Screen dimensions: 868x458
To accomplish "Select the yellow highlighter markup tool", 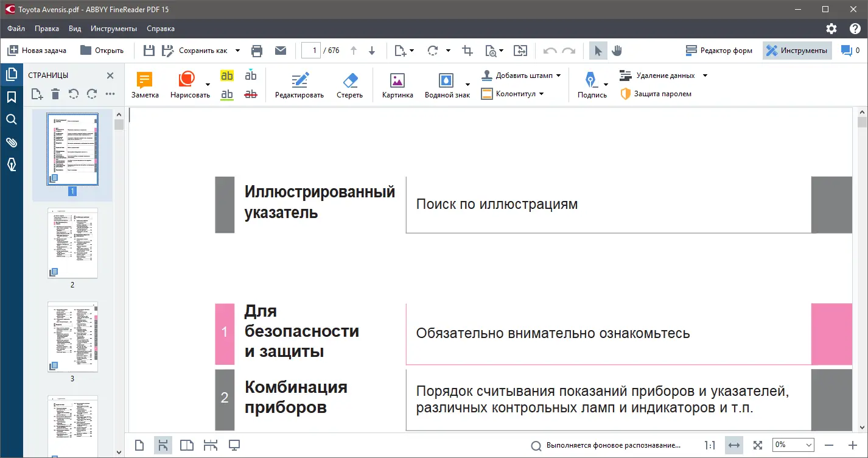I will pos(227,74).
